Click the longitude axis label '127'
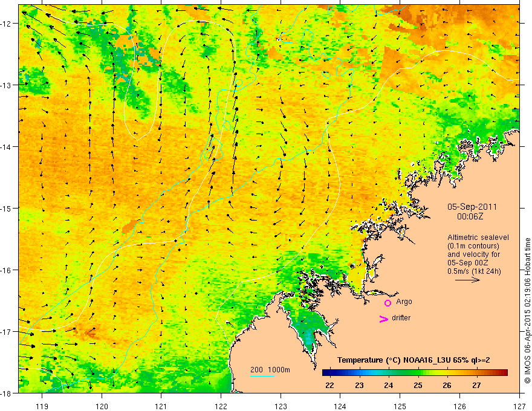Screen dimensions: 532x411 click(519, 406)
